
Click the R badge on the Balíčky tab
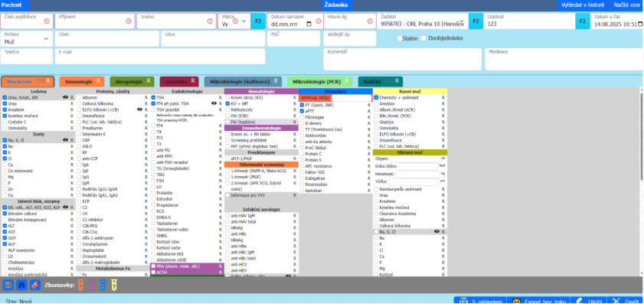(x=397, y=81)
